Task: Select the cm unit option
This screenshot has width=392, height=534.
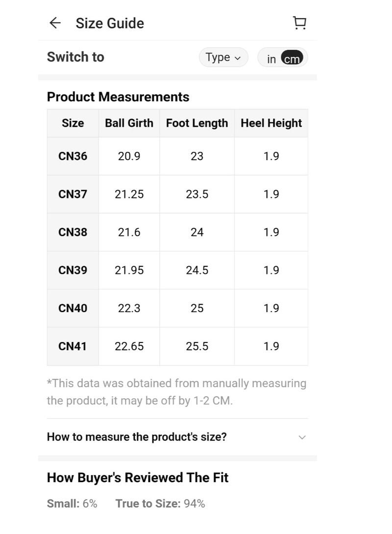Action: point(292,59)
